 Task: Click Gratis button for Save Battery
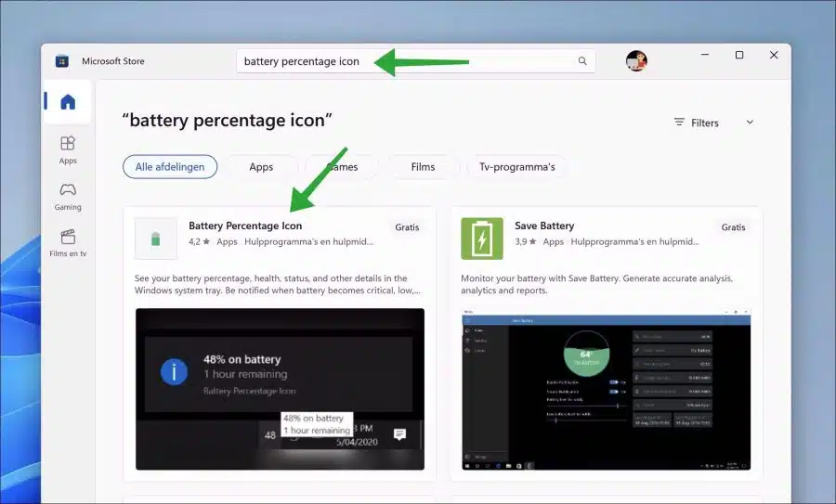coord(733,227)
